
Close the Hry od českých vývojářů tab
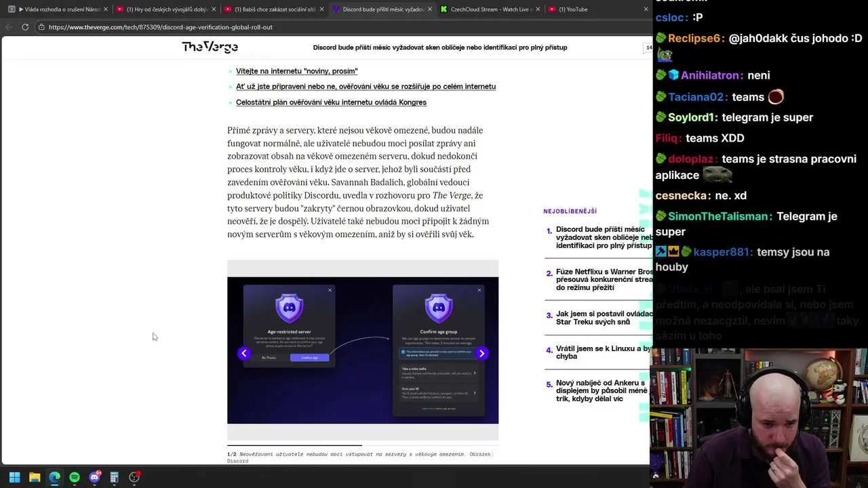(x=214, y=9)
